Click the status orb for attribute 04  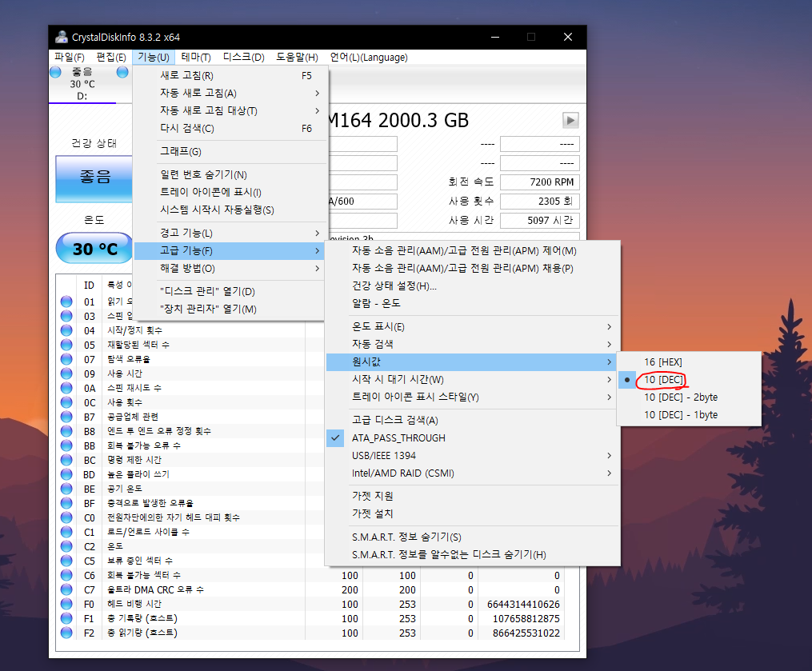(66, 330)
